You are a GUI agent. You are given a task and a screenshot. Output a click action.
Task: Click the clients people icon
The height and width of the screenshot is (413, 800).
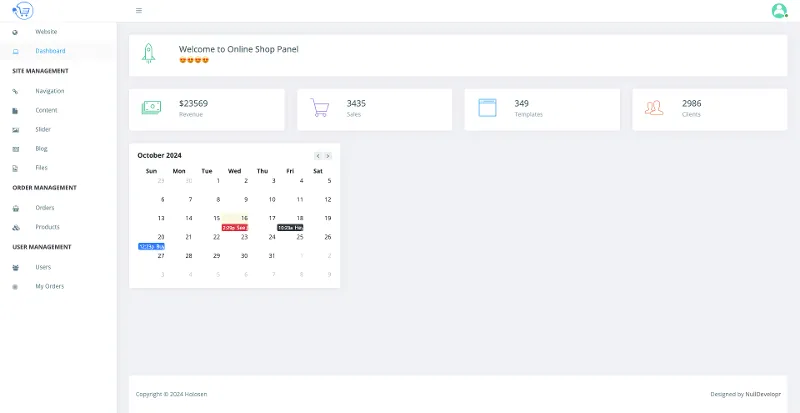tap(654, 108)
